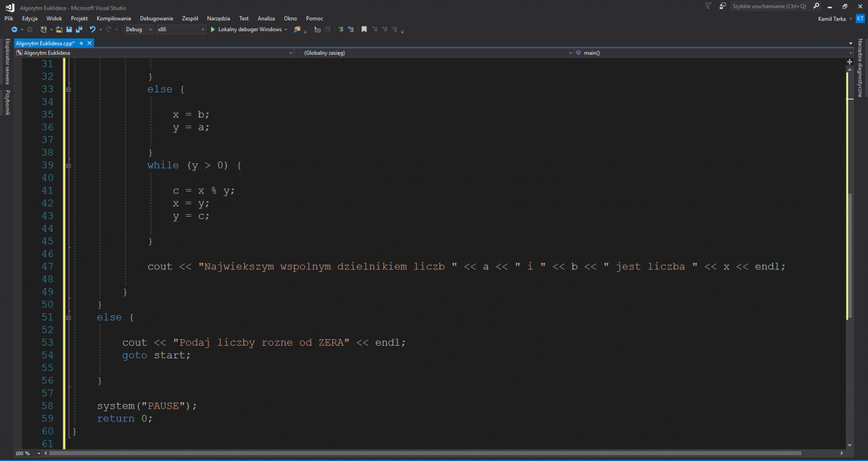Collapse the else block at line 51
The width and height of the screenshot is (868, 461).
[68, 317]
